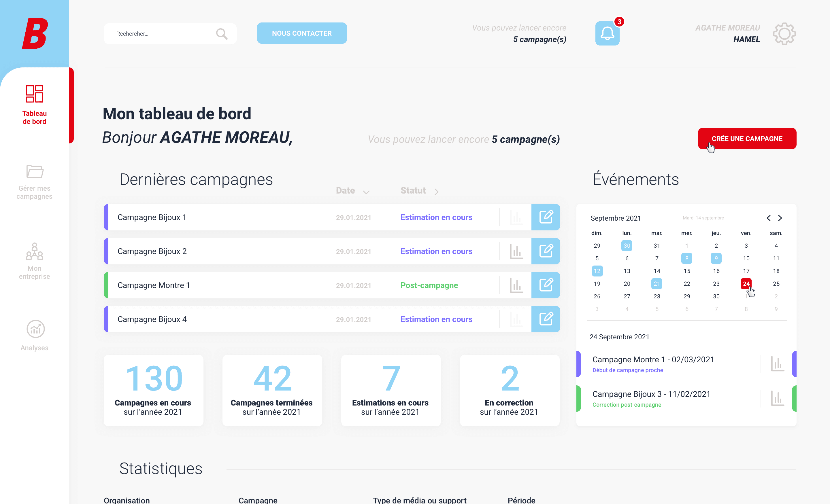Image resolution: width=830 pixels, height=504 pixels.
Task: Open the notifications bell icon
Action: pyautogui.click(x=607, y=34)
